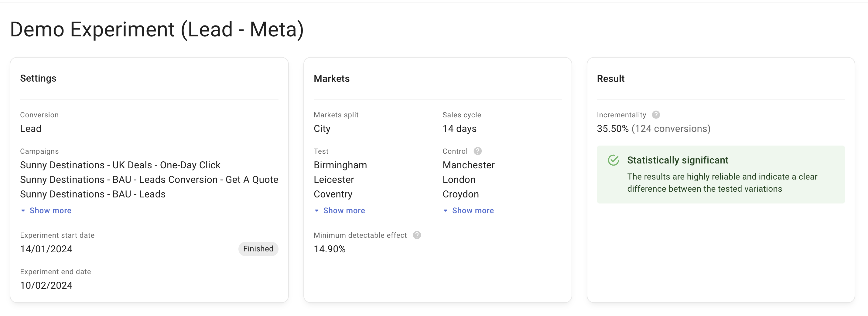The image size is (868, 316).
Task: Expand the Campaigns list with Show more
Action: click(50, 210)
